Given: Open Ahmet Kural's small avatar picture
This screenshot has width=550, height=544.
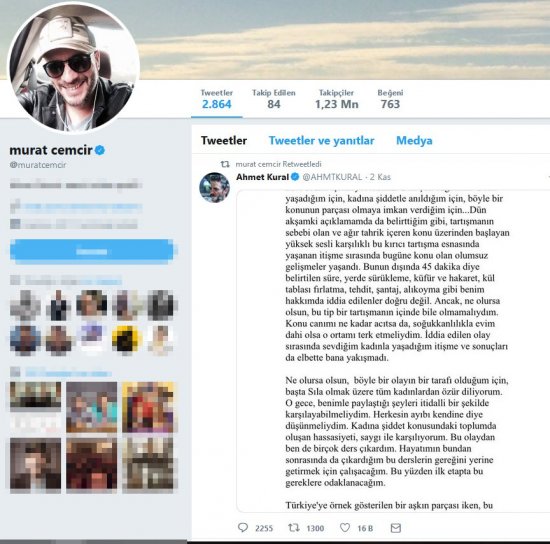Looking at the screenshot, I should coord(214,188).
